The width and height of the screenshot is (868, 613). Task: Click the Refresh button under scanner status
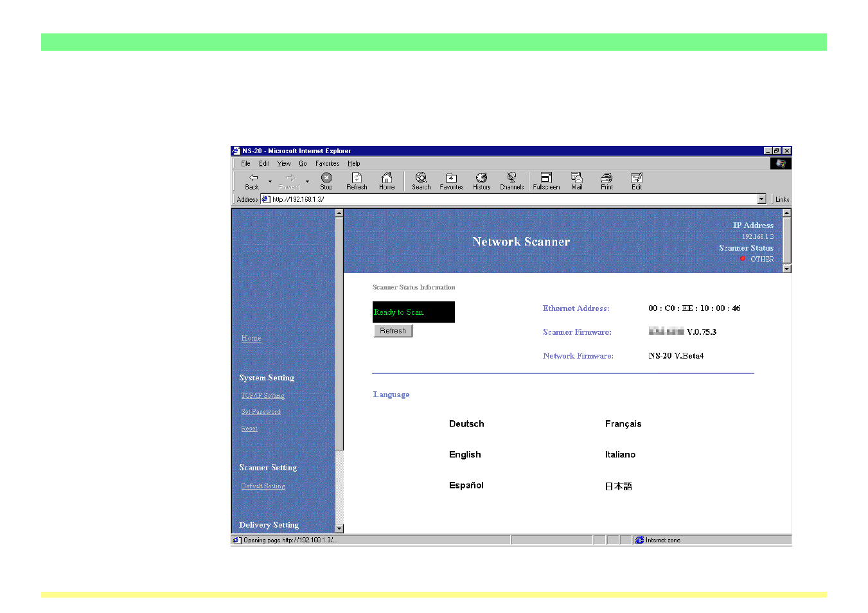pos(393,331)
